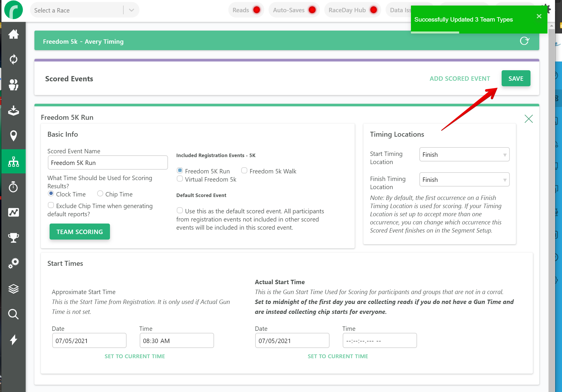Screen dimensions: 562x392
Task: Click the magnifying glass search icon
Action: pos(13,314)
